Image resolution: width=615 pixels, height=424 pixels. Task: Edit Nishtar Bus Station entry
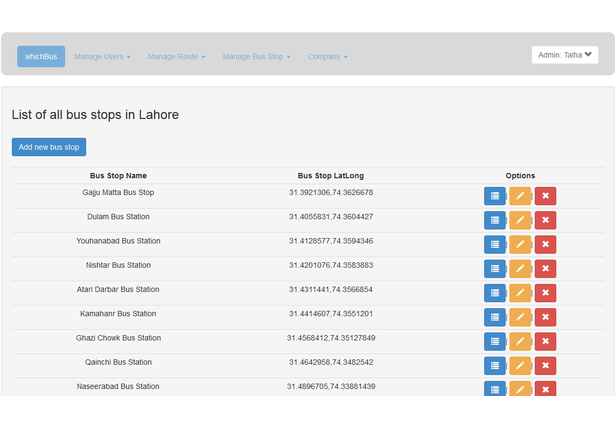tap(520, 269)
